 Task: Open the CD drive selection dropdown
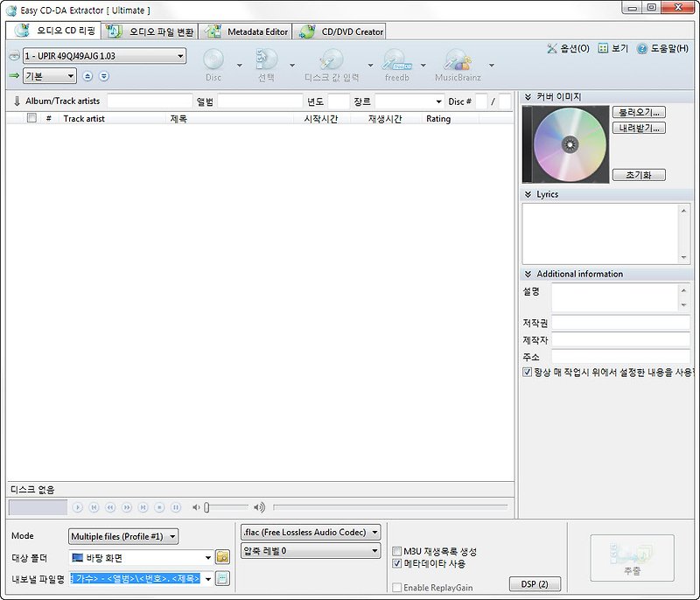click(180, 55)
